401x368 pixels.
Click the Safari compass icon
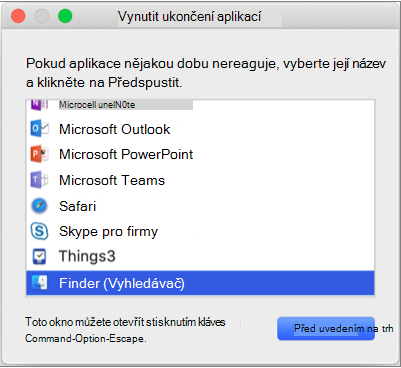pos(39,206)
